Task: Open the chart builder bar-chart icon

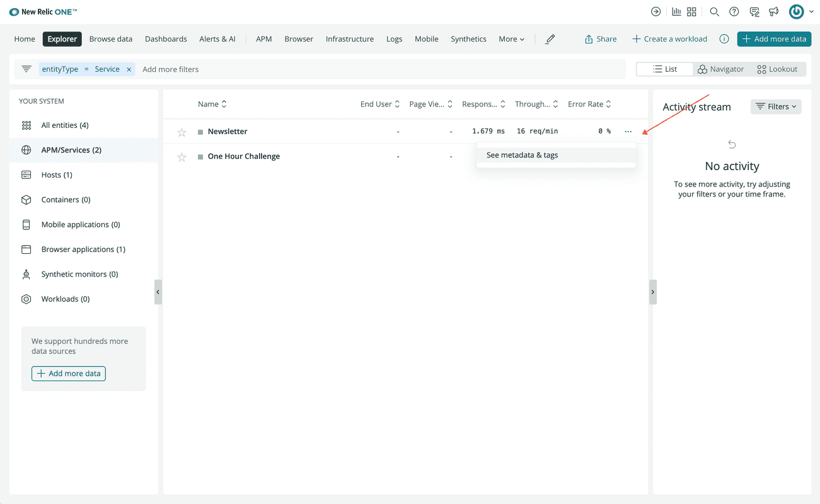Action: coord(676,11)
